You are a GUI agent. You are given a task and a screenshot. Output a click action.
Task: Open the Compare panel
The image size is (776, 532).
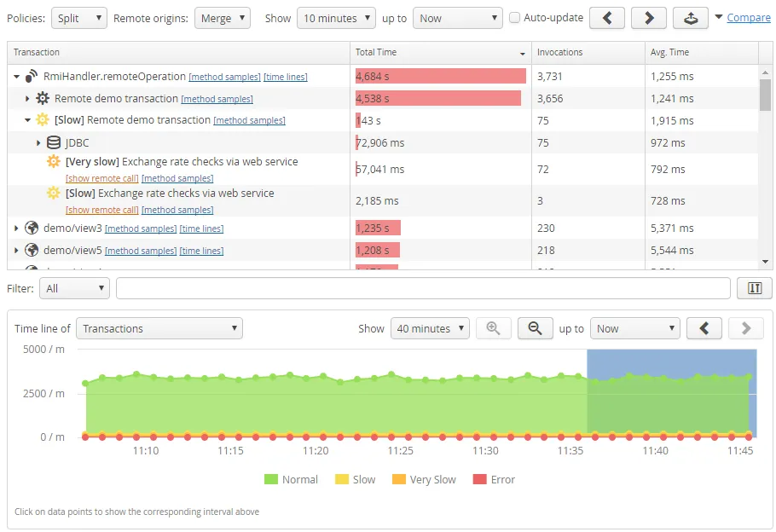(749, 17)
